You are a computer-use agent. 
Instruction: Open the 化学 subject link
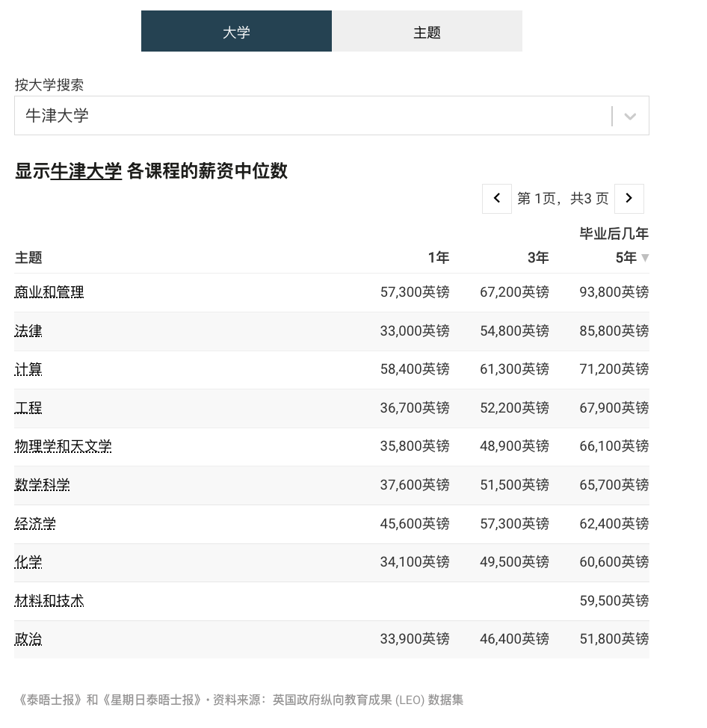[x=28, y=562]
